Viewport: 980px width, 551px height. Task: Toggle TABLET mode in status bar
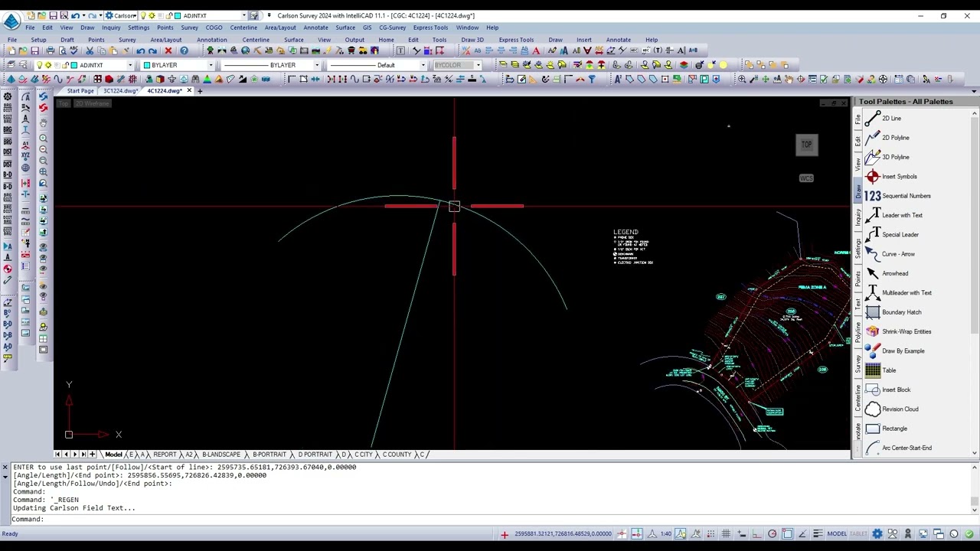[x=858, y=533]
